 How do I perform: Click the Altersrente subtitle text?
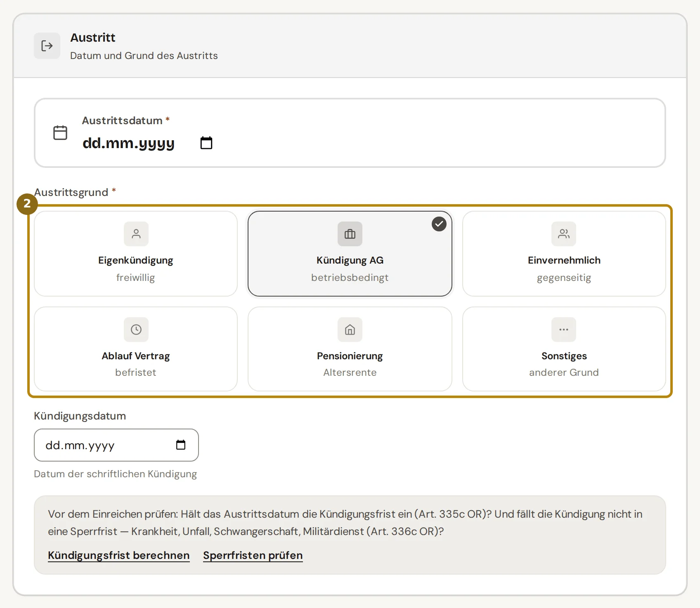click(x=350, y=372)
